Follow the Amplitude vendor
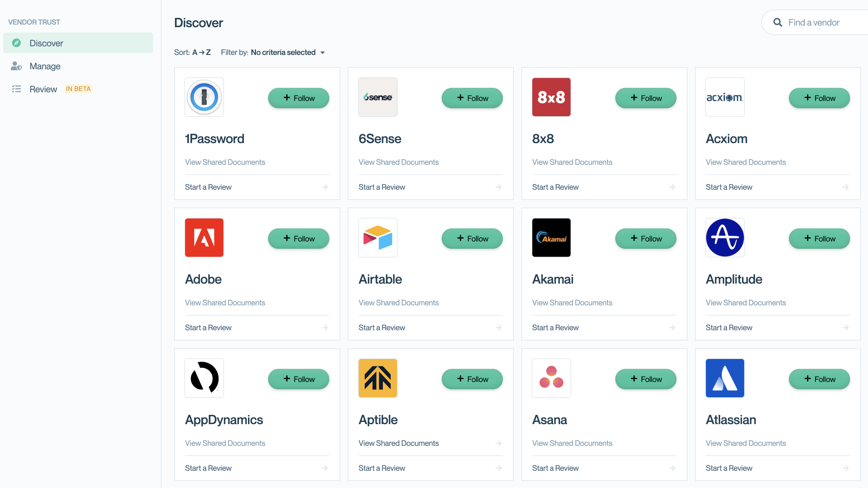 pyautogui.click(x=819, y=239)
